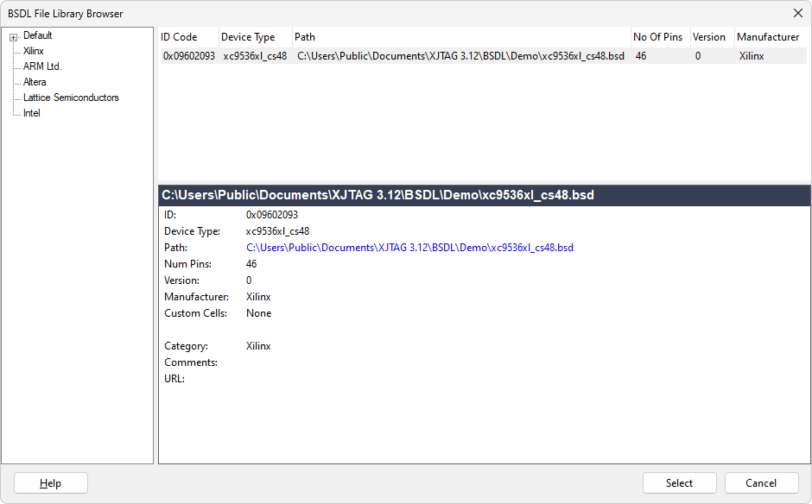Sort by the Device Type column header
812x504 pixels.
[248, 37]
